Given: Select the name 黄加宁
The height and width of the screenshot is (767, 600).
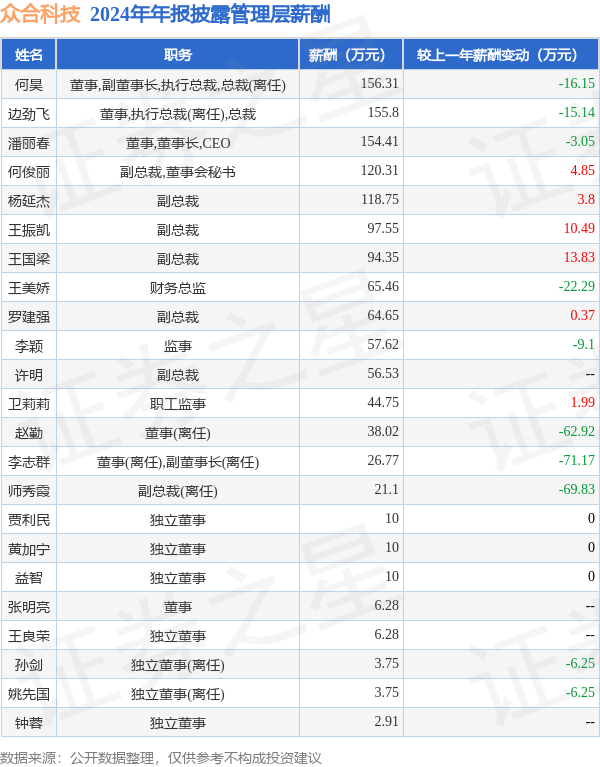Looking at the screenshot, I should click(x=29, y=549).
